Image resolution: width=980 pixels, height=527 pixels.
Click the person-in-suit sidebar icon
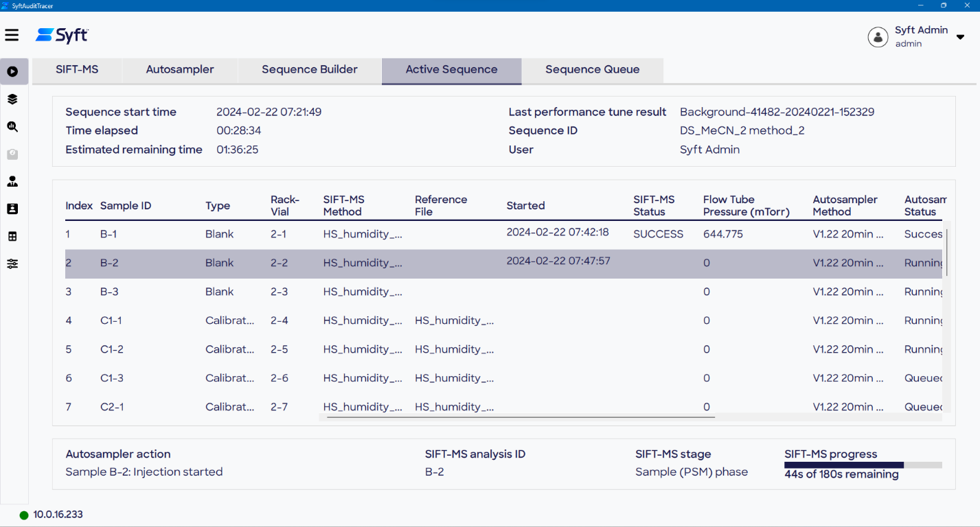12,182
